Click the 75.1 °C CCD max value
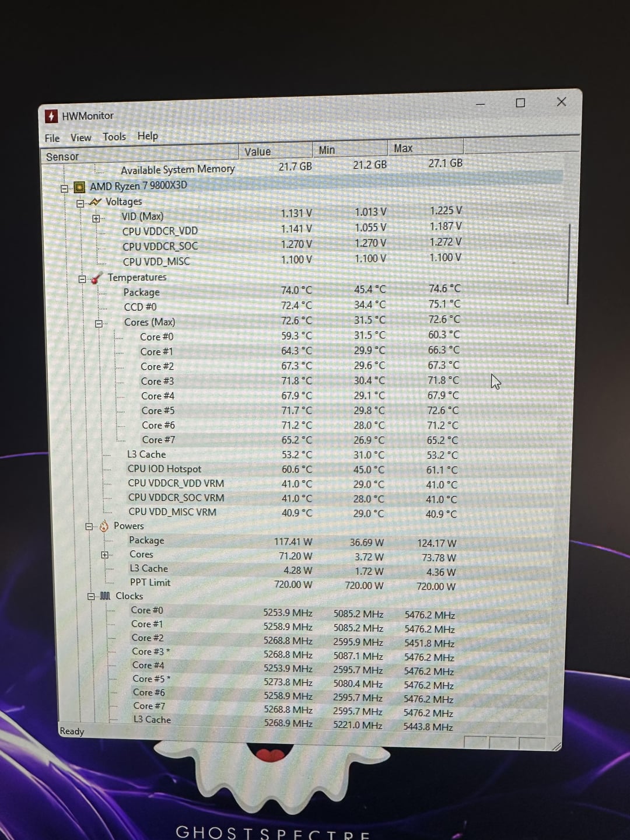This screenshot has width=630, height=840. tap(444, 304)
